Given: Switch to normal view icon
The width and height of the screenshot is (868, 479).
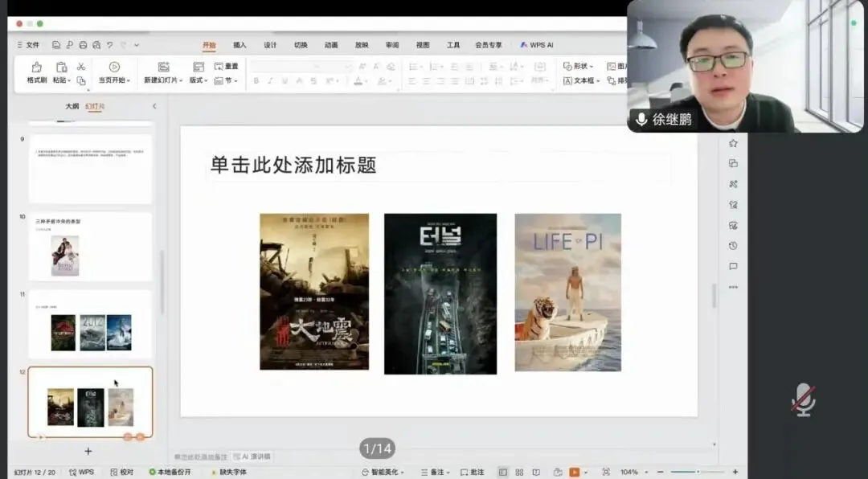Looking at the screenshot, I should pyautogui.click(x=502, y=473).
